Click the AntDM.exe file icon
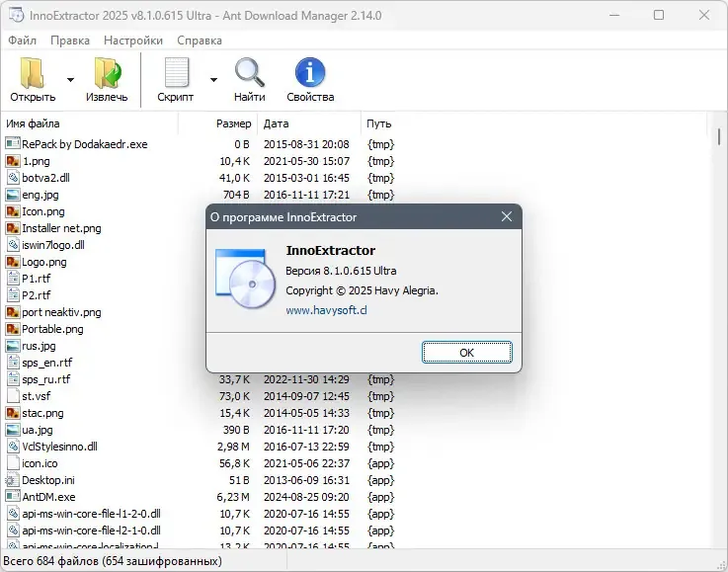Image resolution: width=728 pixels, height=572 pixels. (x=13, y=497)
